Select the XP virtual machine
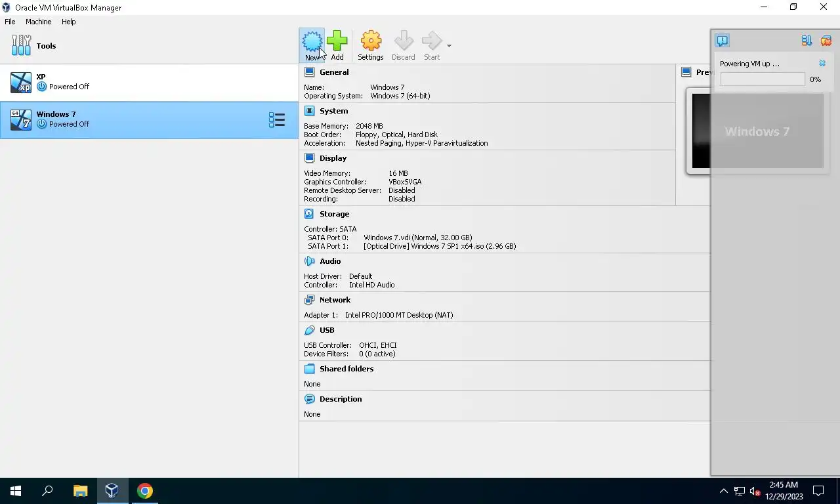Screen dimensions: 840x504 pyautogui.click(x=149, y=83)
